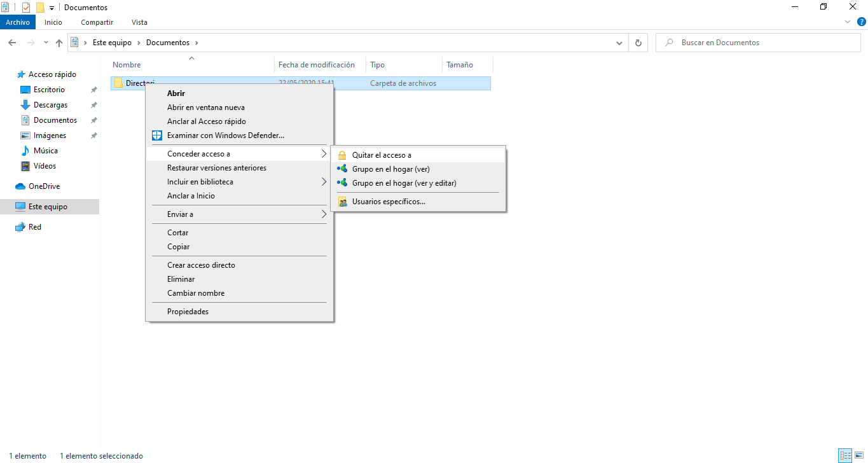Refresh the Documentos folder view
868x463 pixels.
[638, 43]
